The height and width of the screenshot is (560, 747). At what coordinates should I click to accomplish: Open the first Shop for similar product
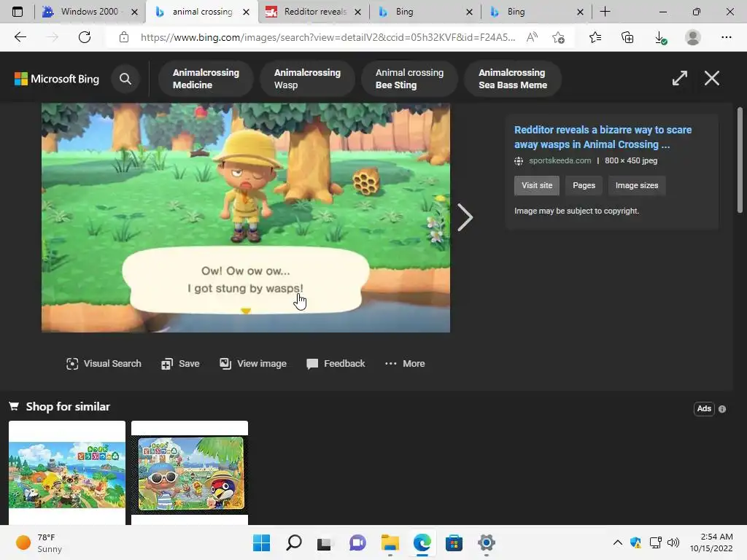click(67, 472)
